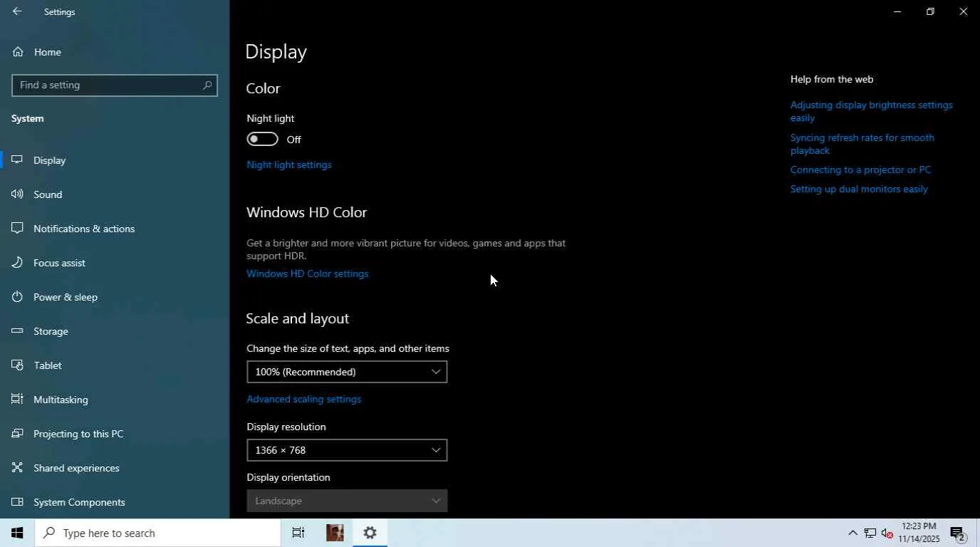980x547 pixels.
Task: Open the 1366 × 768 resolution dropdown
Action: 347,450
